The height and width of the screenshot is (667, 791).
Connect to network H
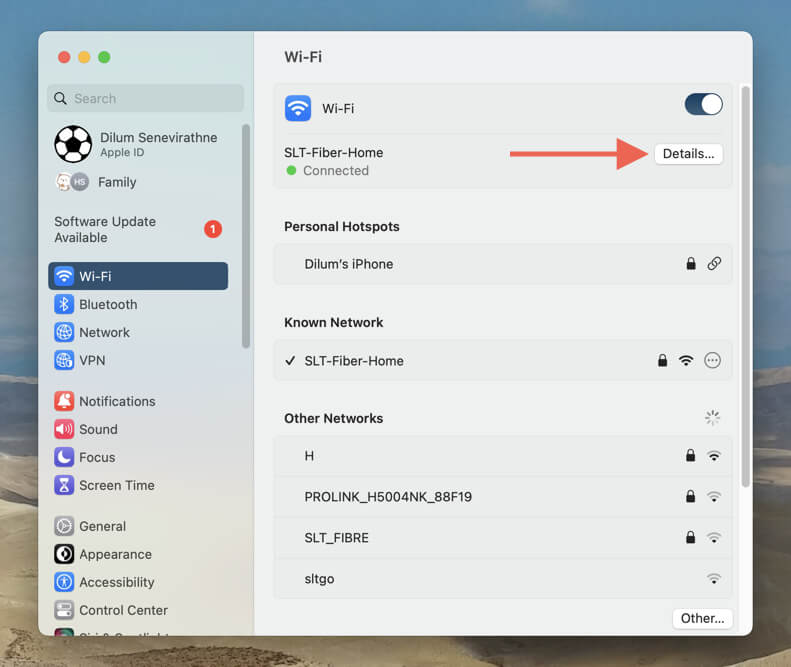click(503, 456)
